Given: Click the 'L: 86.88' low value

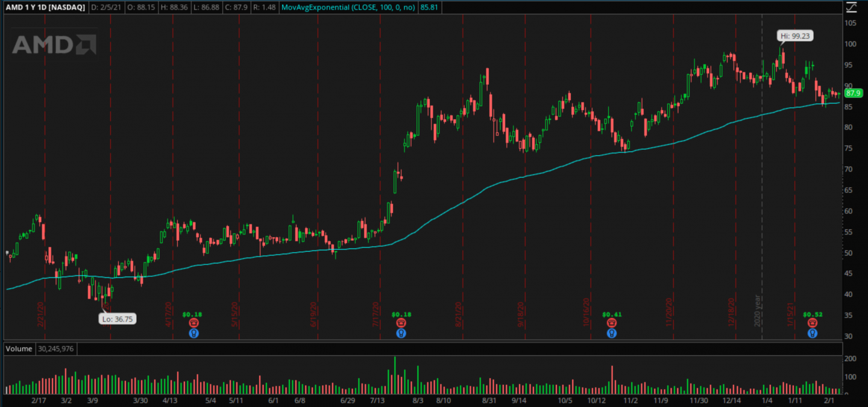Looking at the screenshot, I should 206,8.
